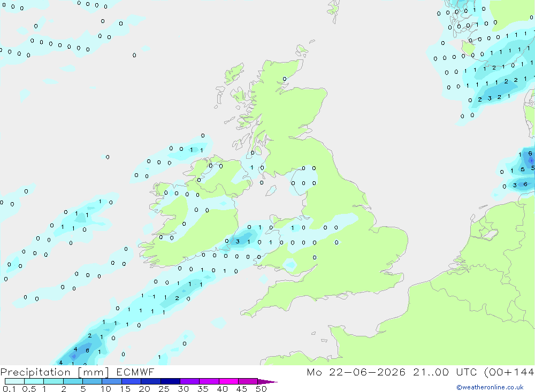Click the '15' legend scale label
The width and height of the screenshot is (535, 392).
pos(125,389)
